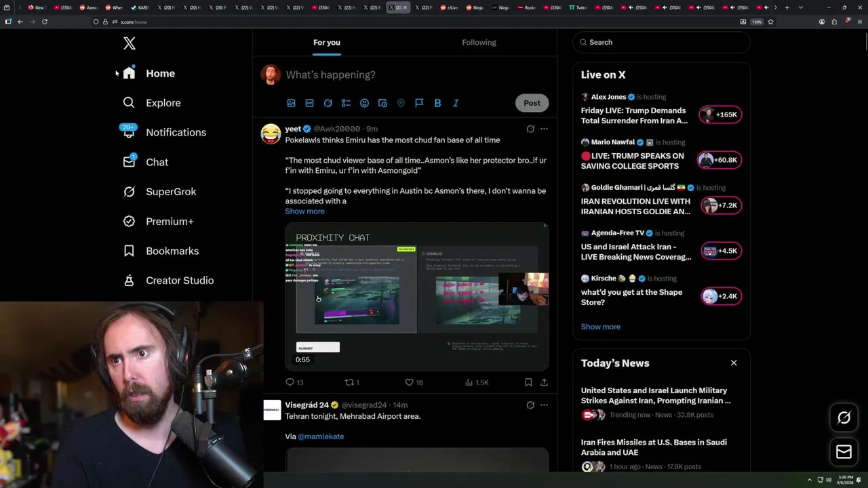Open SuperGrok in the sidebar
This screenshot has height=488, width=868.
159,192
